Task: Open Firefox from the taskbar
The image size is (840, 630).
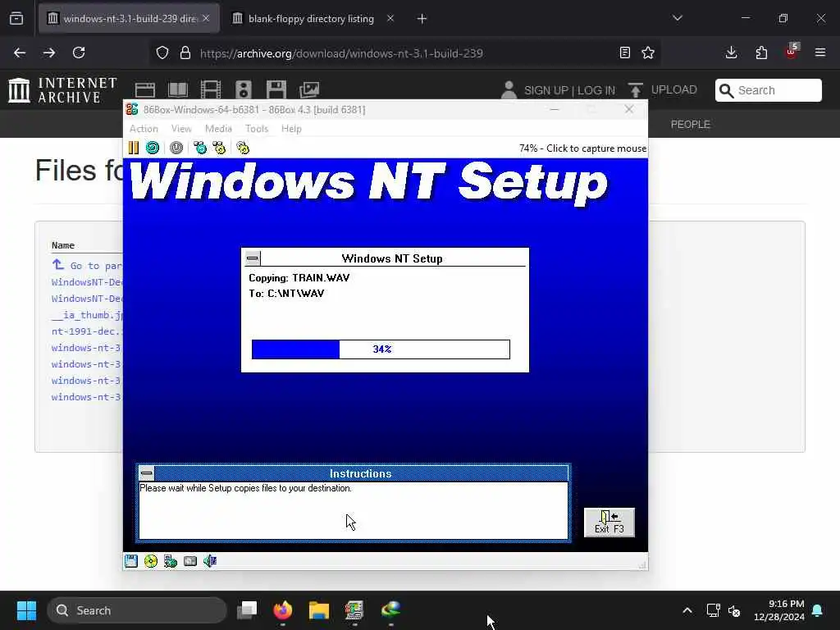Action: click(283, 610)
